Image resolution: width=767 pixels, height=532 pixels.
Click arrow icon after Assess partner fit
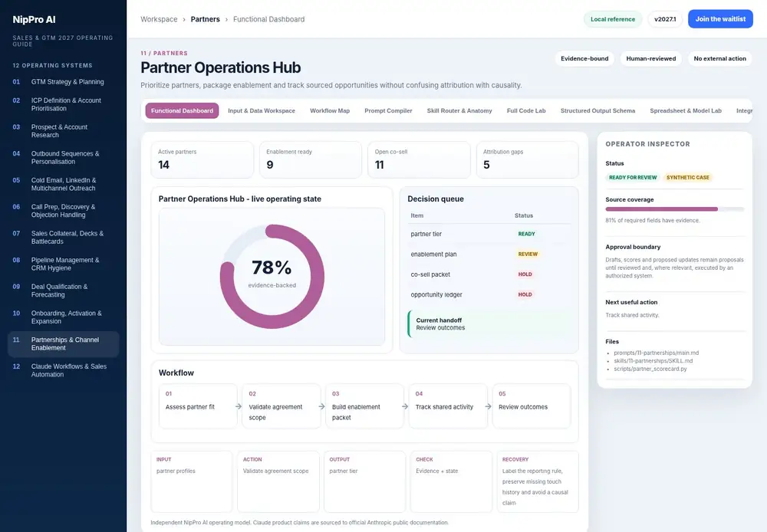point(239,406)
